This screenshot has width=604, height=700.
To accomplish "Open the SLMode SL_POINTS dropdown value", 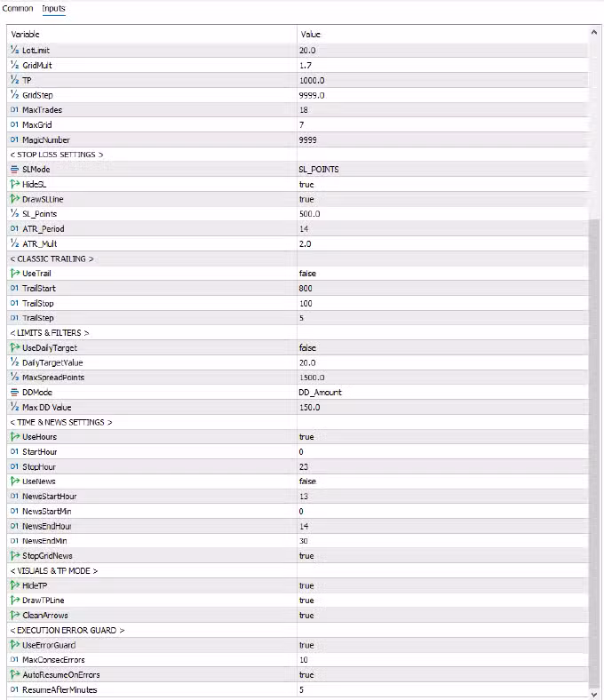I will pyautogui.click(x=319, y=169).
